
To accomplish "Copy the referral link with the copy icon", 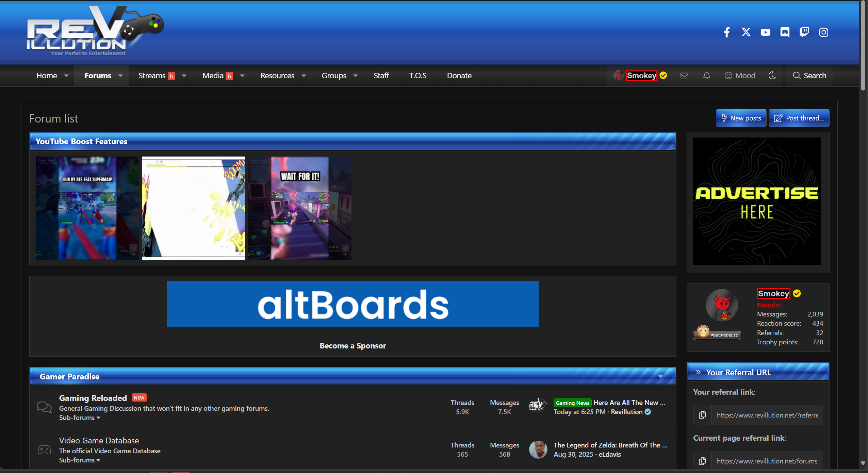I will tap(702, 415).
